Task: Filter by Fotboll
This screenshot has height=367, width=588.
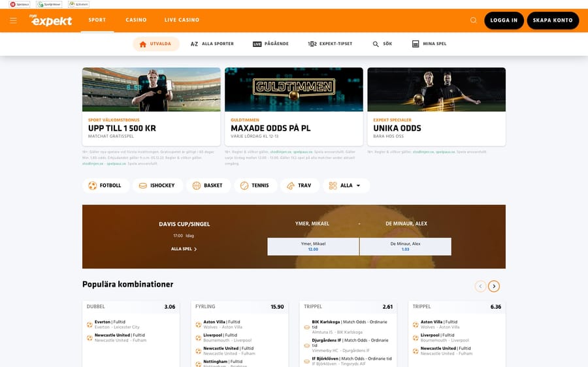Action: 106,185
